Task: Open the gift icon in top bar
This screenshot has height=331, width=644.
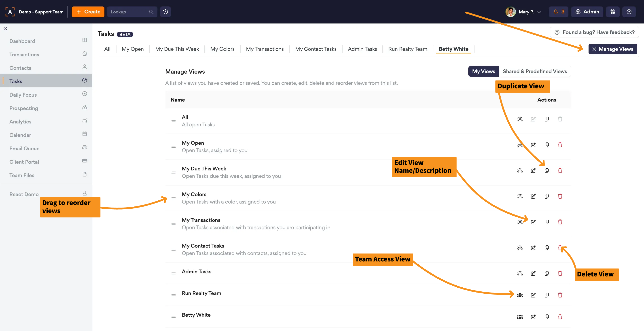Action: (x=612, y=12)
